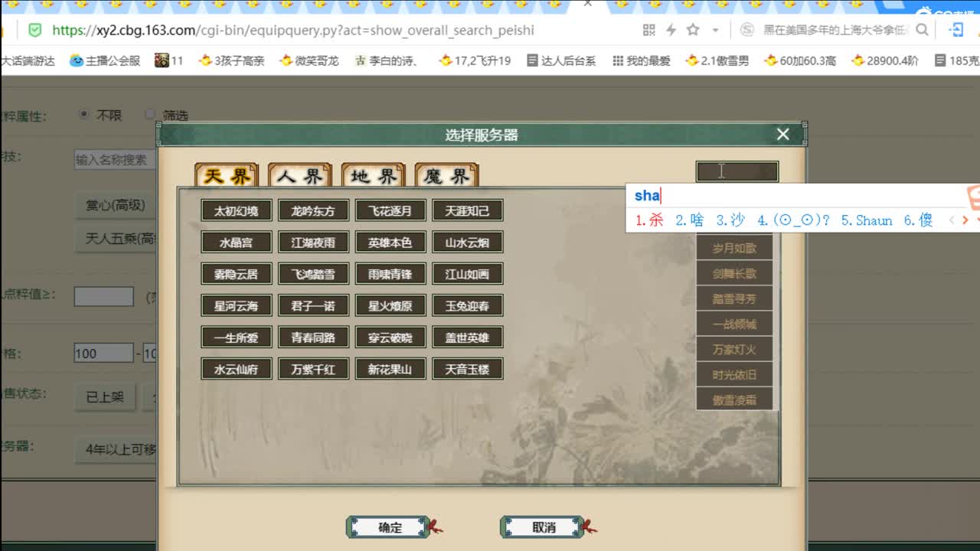This screenshot has width=980, height=551.
Task: Select server 星河云海
Action: coord(237,306)
